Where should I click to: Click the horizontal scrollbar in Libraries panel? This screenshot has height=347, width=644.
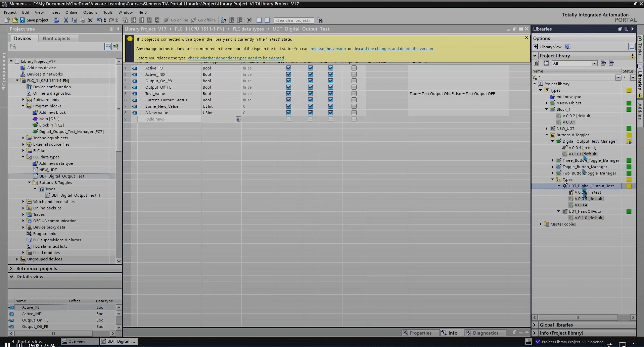(578, 317)
